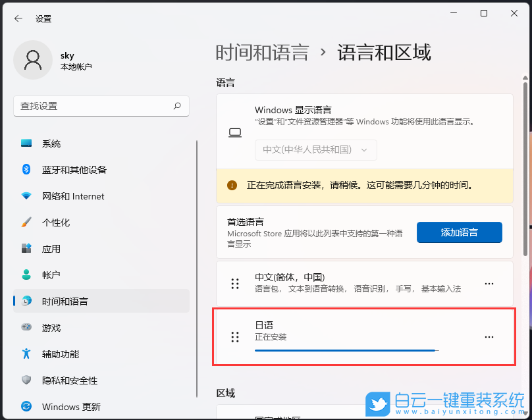Click the drag handle for 中文 language

click(235, 283)
